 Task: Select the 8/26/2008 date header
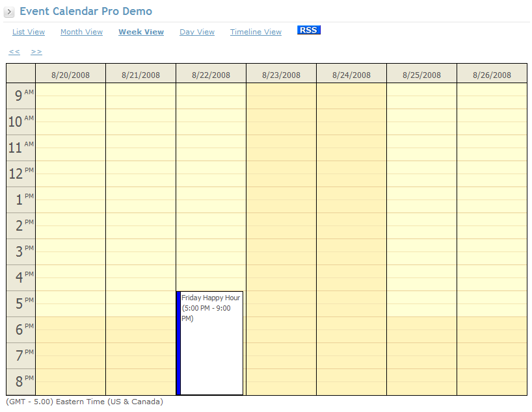click(492, 75)
